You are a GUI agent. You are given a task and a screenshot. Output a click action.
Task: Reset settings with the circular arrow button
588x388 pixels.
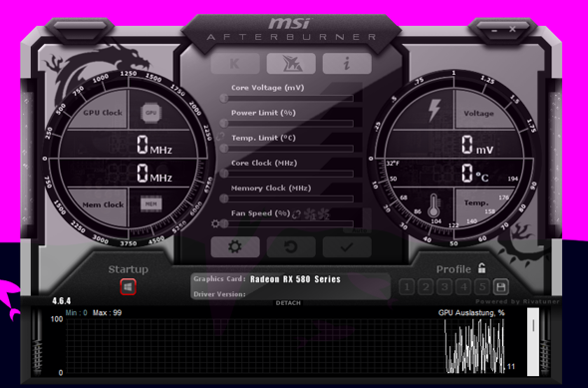click(x=291, y=247)
